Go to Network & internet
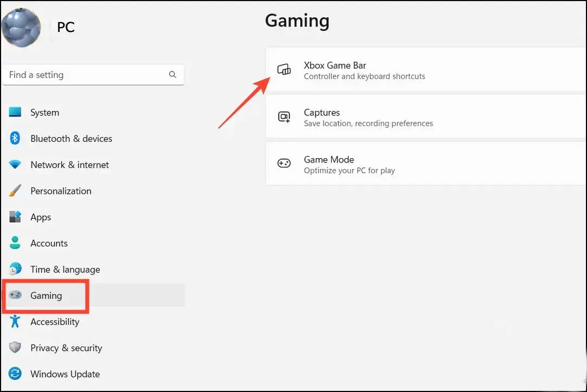 (x=93, y=165)
